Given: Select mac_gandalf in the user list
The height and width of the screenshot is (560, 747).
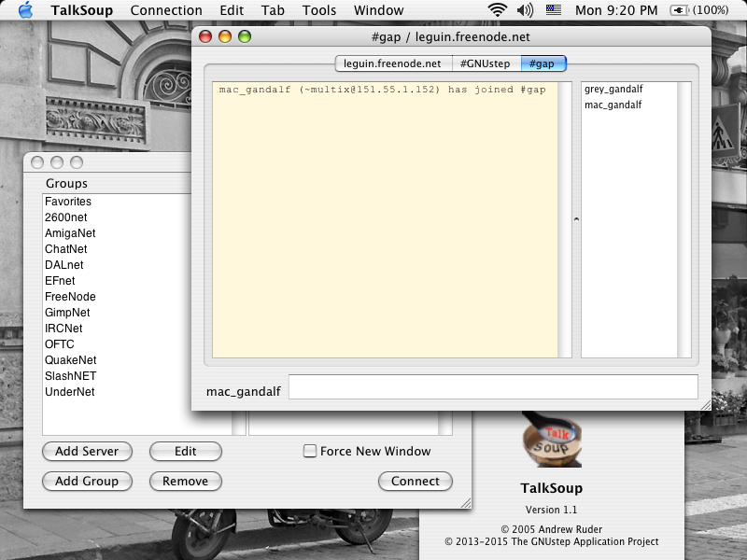Looking at the screenshot, I should tap(628, 105).
